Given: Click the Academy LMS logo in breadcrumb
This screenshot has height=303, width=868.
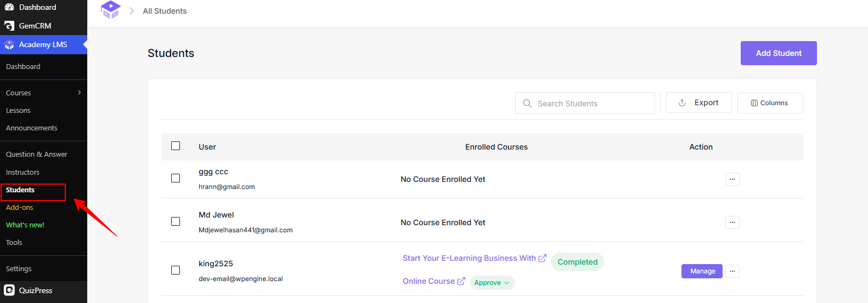Looking at the screenshot, I should pos(110,10).
